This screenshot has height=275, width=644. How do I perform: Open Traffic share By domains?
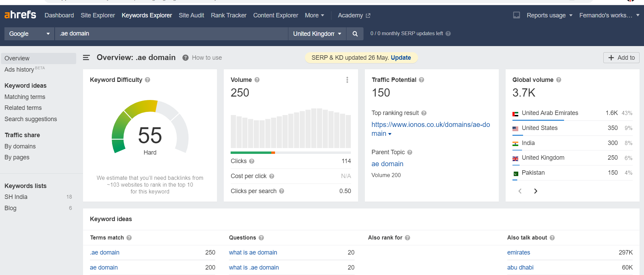[x=20, y=146]
